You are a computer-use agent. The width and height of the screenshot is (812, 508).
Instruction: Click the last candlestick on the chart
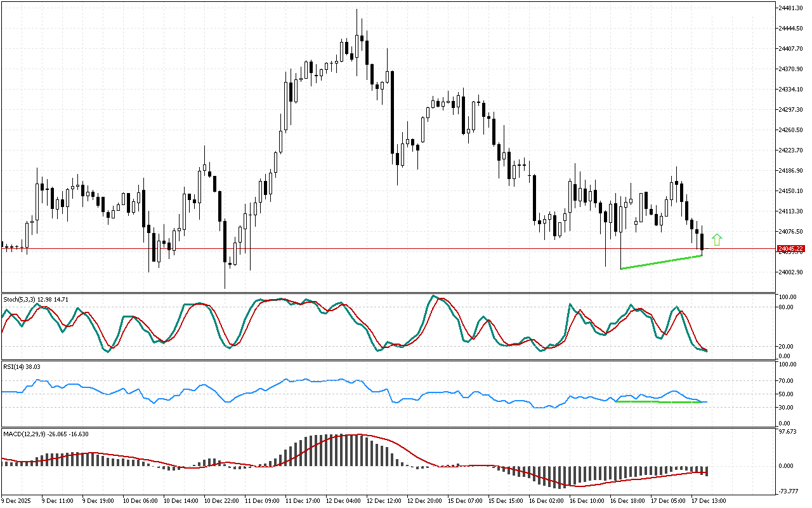tap(702, 242)
